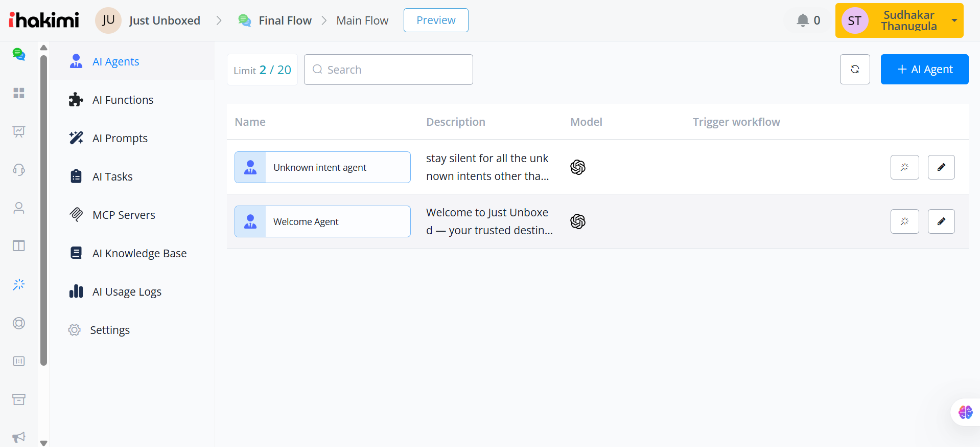
Task: Click the ST user avatar
Action: pos(855,20)
